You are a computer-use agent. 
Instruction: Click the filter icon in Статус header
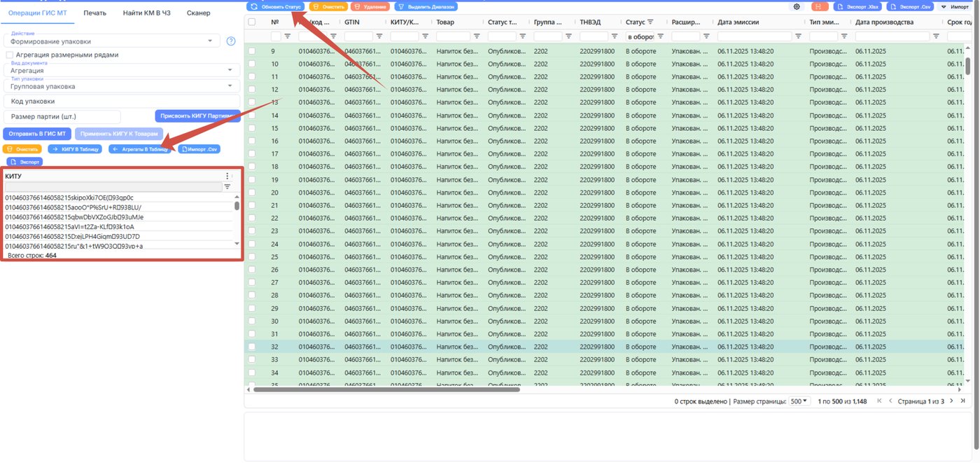pyautogui.click(x=650, y=22)
